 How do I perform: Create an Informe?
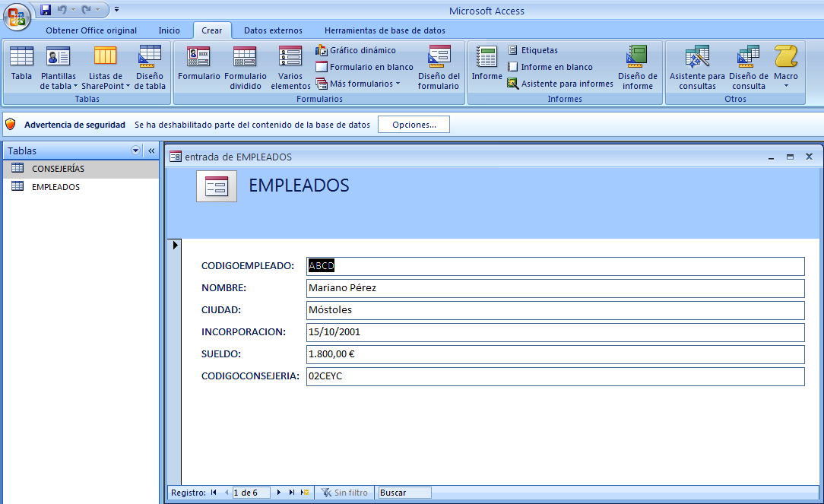tap(486, 66)
